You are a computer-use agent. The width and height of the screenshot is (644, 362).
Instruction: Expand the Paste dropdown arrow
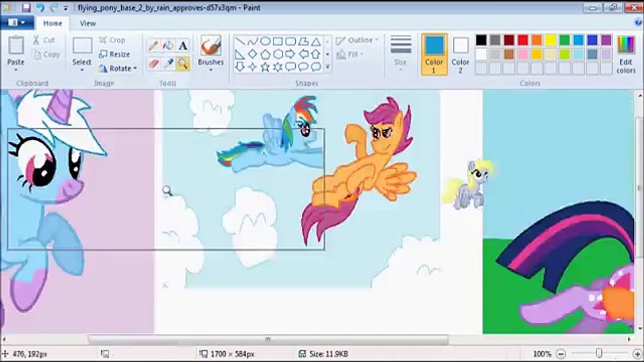pyautogui.click(x=16, y=70)
